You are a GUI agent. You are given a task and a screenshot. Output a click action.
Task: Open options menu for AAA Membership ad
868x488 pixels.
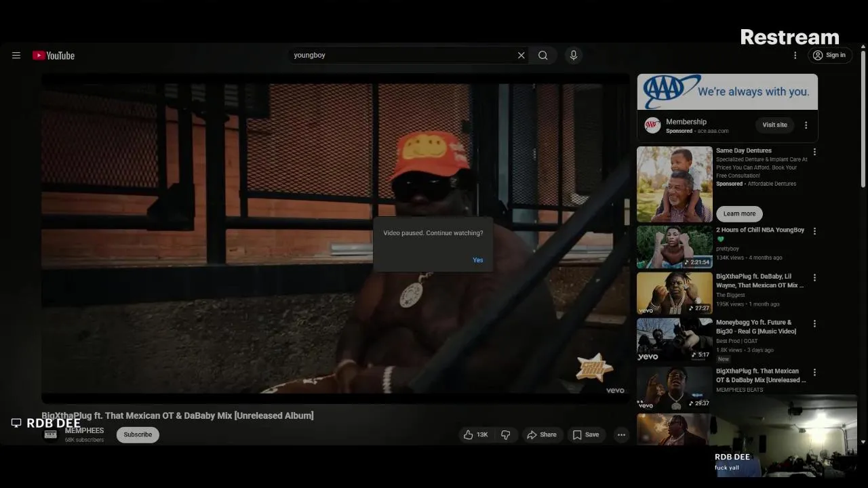click(x=806, y=125)
